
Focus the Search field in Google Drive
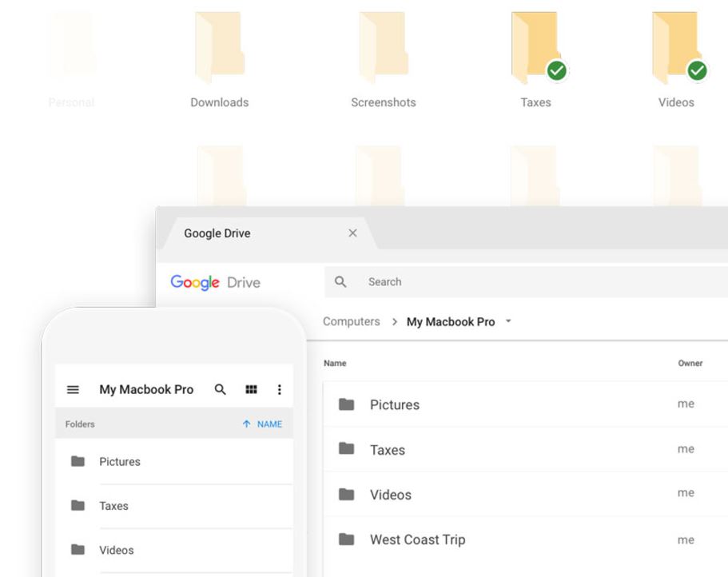click(x=526, y=282)
